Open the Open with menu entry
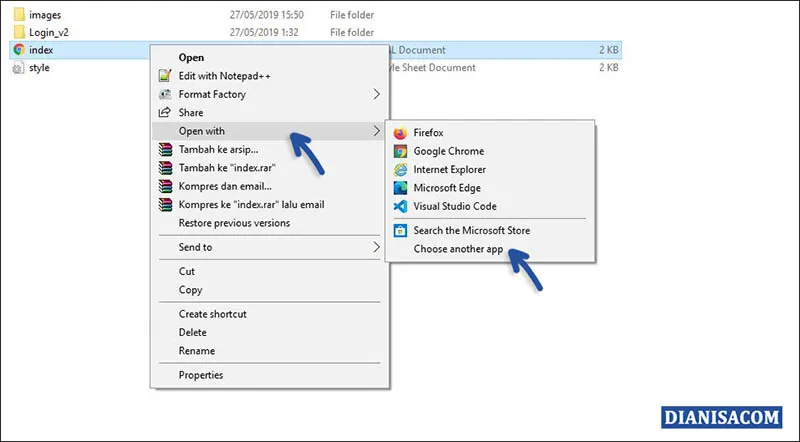 [270, 131]
